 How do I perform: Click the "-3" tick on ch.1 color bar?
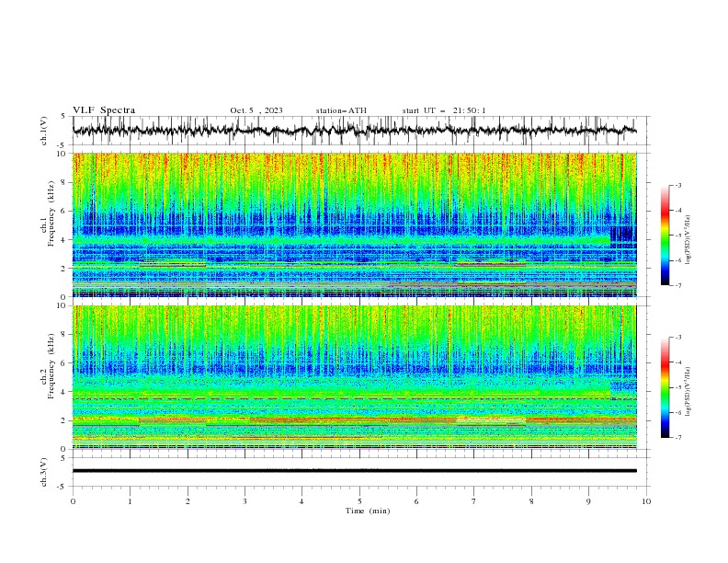(x=678, y=185)
